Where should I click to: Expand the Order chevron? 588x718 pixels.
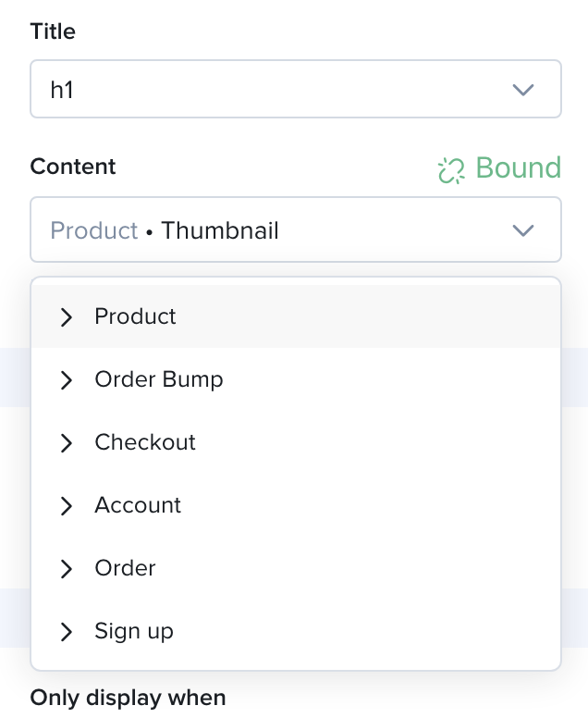[x=67, y=569]
